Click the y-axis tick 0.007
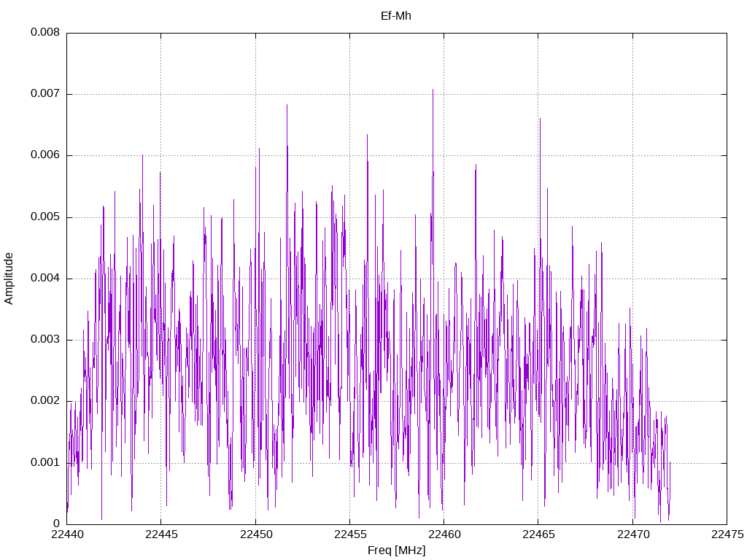The width and height of the screenshot is (747, 560). (x=45, y=94)
